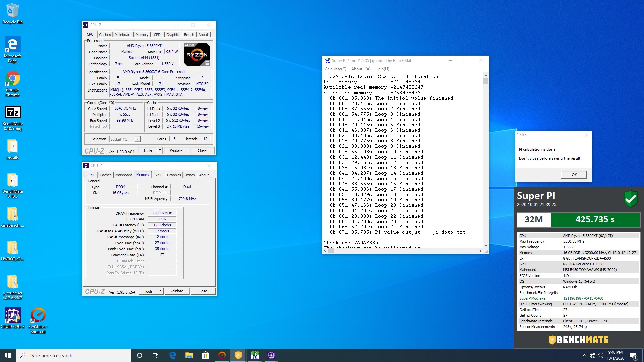Click Validate in the Memory CPU-Z window
This screenshot has width=644, height=362.
177,291
